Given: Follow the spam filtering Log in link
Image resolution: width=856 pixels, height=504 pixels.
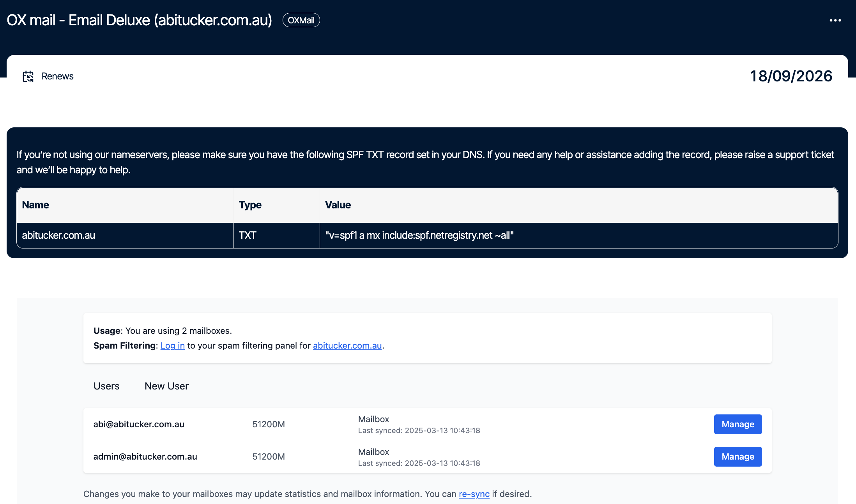Looking at the screenshot, I should [172, 345].
